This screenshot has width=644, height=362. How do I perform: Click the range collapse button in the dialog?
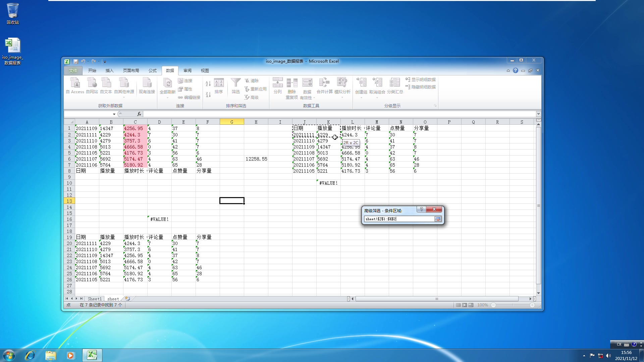point(438,219)
